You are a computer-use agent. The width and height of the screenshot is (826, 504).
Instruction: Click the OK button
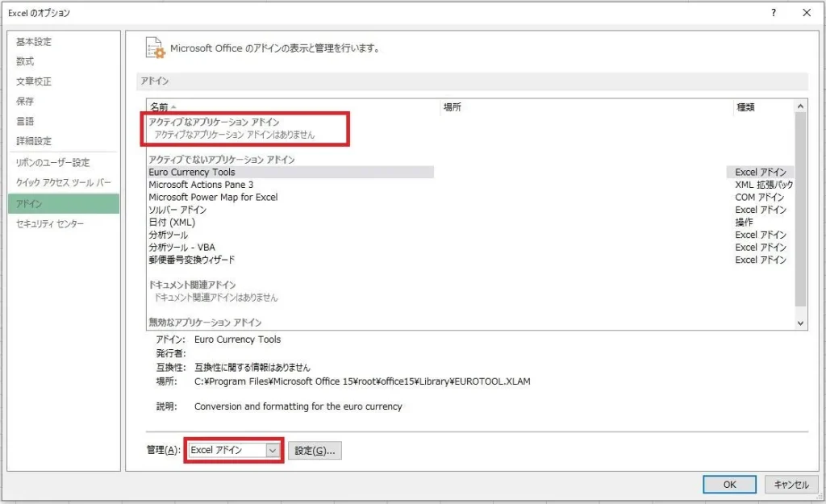729,485
